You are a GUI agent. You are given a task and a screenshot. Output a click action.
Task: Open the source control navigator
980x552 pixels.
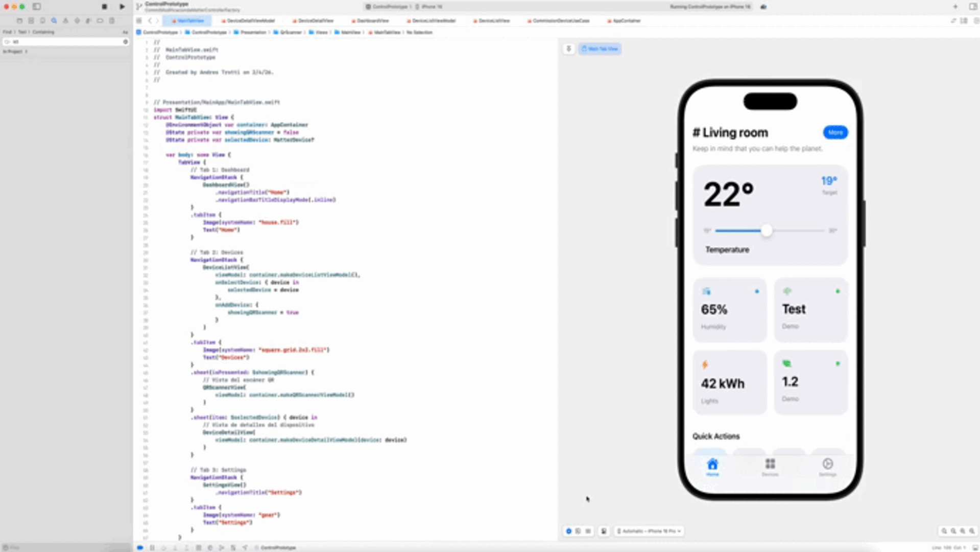coord(31,21)
